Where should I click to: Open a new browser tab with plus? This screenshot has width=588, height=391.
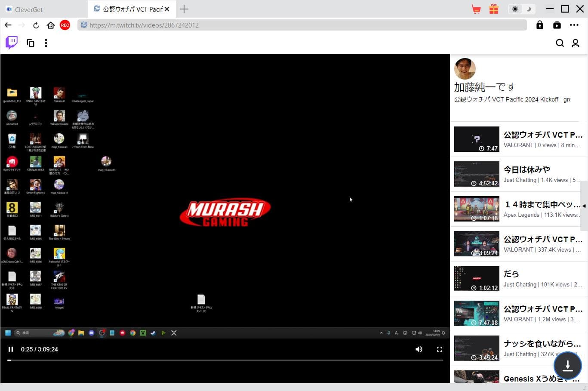coord(184,9)
